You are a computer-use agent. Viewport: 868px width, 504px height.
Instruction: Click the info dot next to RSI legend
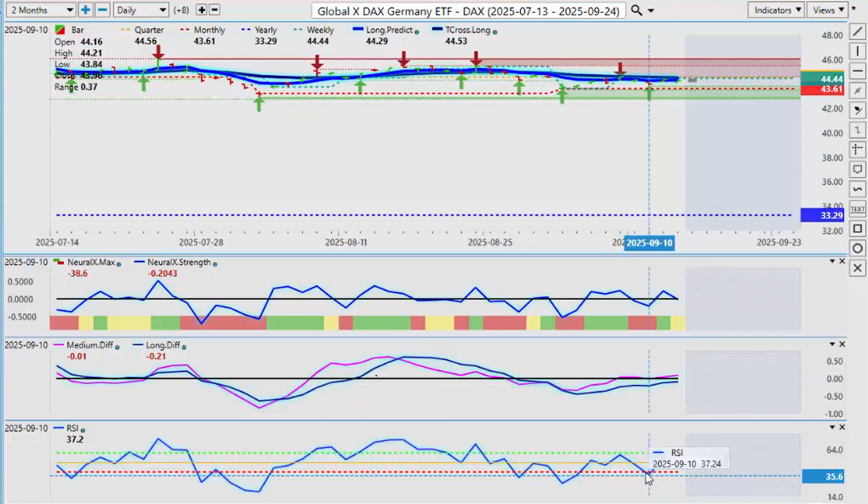point(83,430)
